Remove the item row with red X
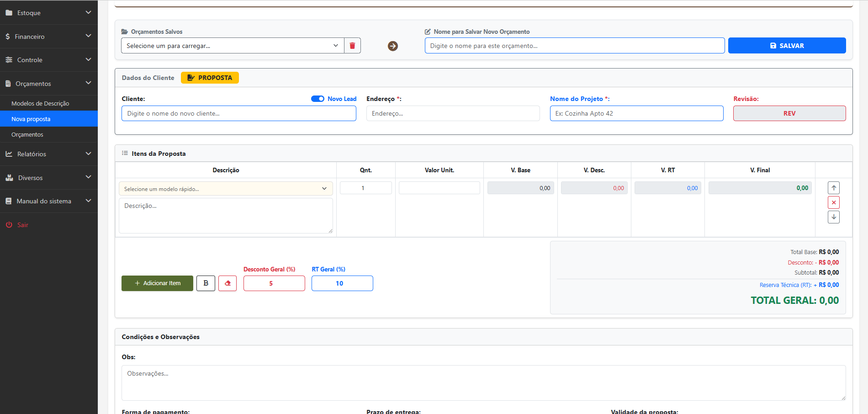 [x=834, y=202]
